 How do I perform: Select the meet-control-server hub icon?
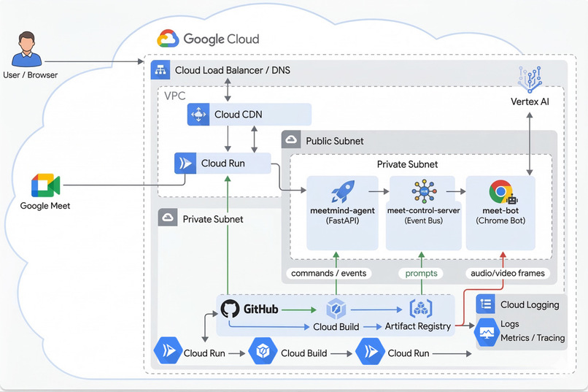[424, 191]
